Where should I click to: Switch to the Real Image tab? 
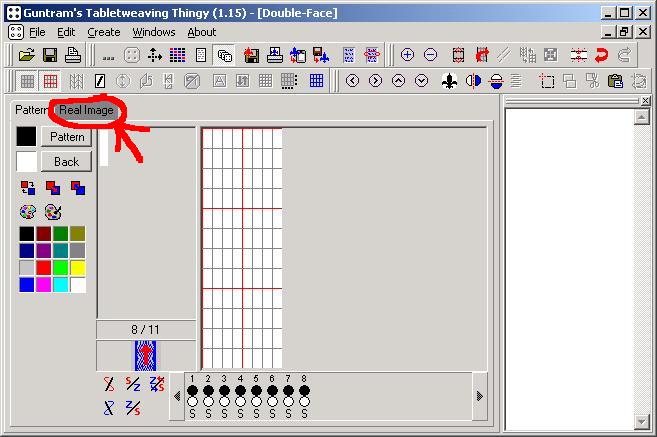click(x=86, y=110)
